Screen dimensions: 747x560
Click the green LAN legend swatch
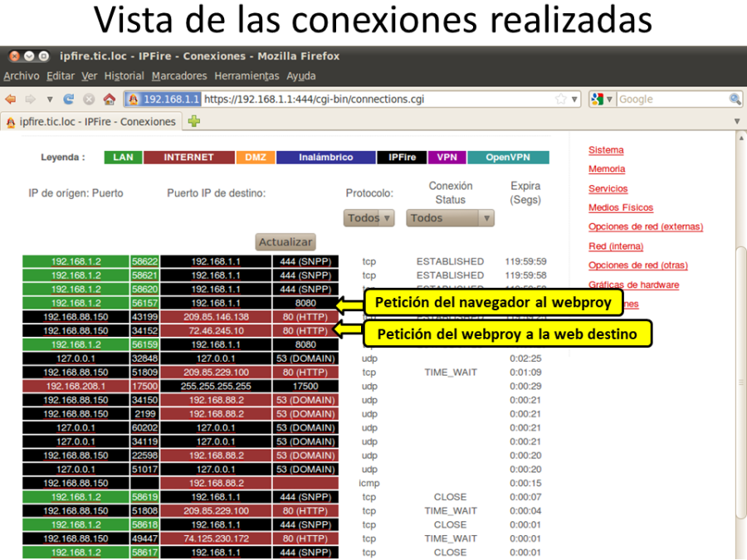pyautogui.click(x=122, y=157)
